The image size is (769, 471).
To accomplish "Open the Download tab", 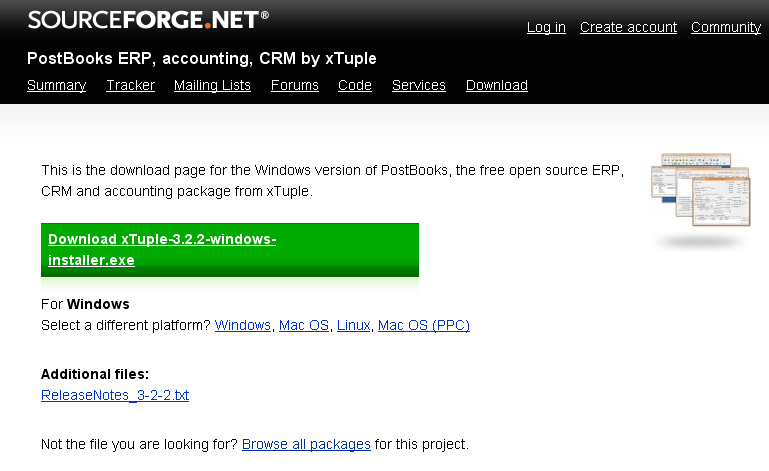I will tap(496, 85).
